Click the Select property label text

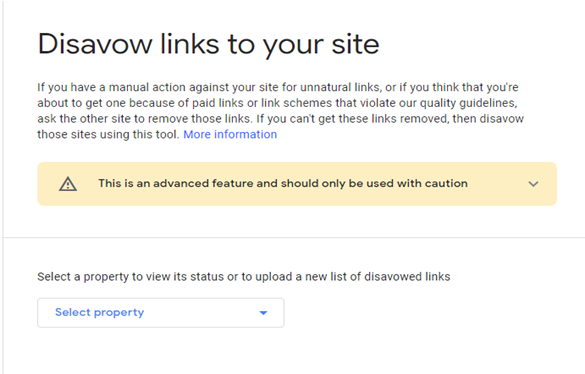(100, 312)
